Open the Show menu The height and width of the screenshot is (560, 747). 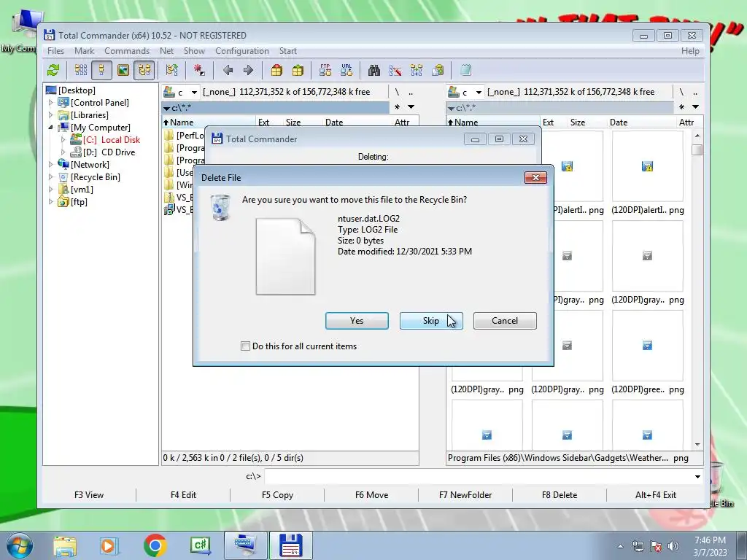(x=194, y=51)
